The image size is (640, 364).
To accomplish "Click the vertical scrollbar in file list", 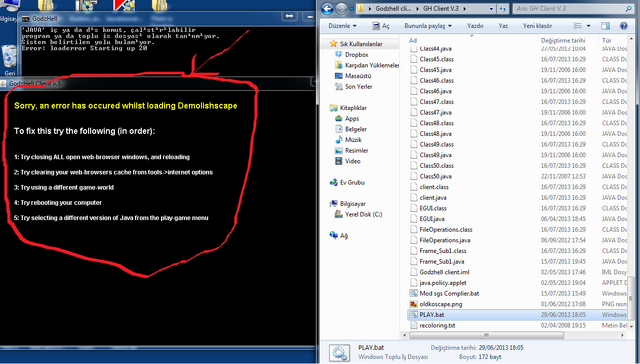I will click(631, 298).
